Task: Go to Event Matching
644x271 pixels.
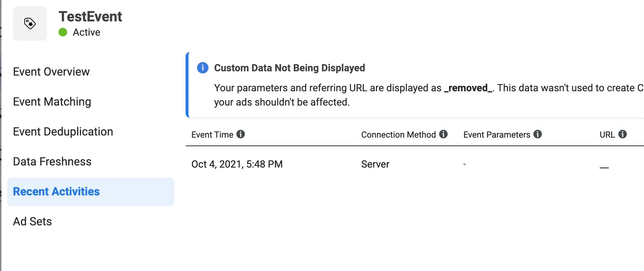Action: (52, 102)
